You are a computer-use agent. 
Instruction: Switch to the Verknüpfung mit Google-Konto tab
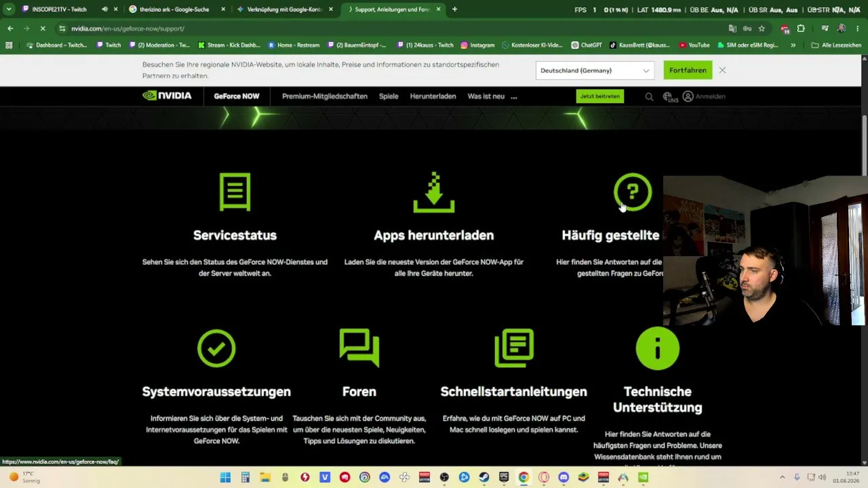[x=285, y=9]
